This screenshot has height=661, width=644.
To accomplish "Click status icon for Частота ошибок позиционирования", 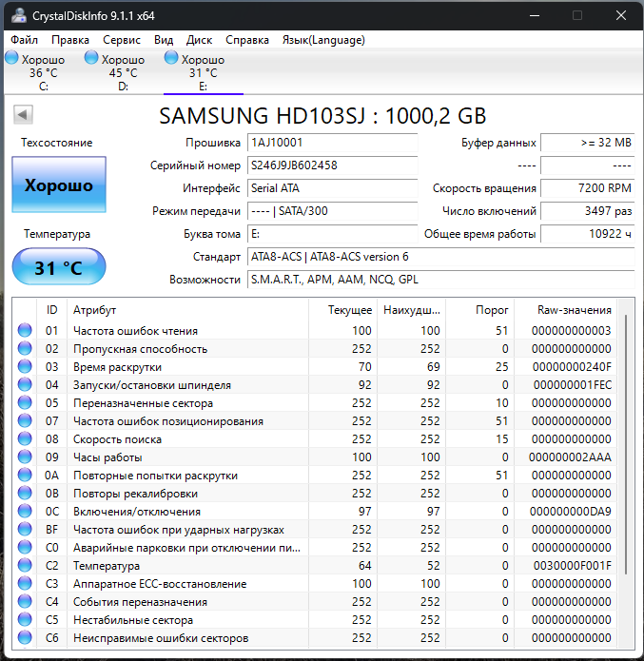I will (25, 420).
